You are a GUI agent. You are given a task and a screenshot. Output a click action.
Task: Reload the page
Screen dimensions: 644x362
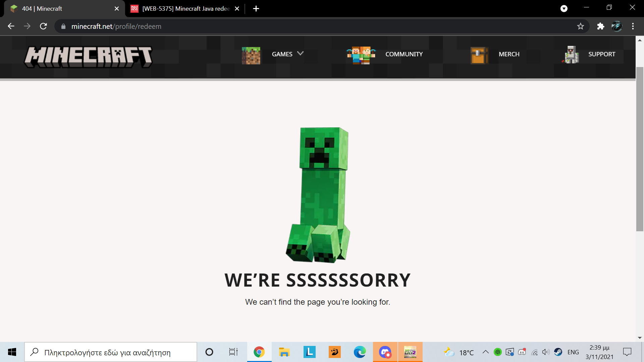pos(43,26)
